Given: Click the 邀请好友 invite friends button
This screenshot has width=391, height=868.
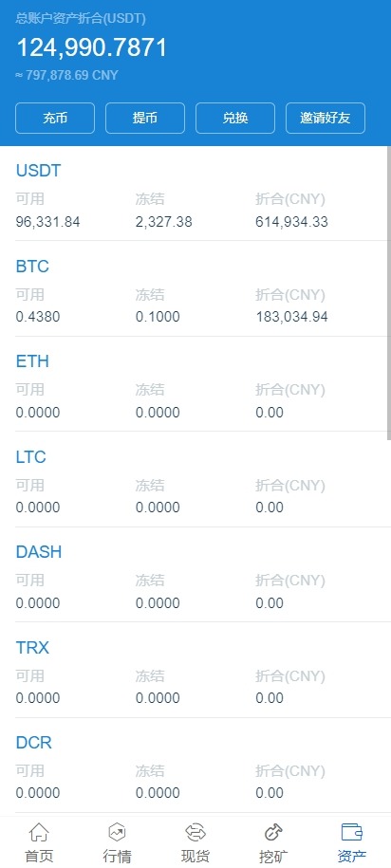Looking at the screenshot, I should pos(326,118).
